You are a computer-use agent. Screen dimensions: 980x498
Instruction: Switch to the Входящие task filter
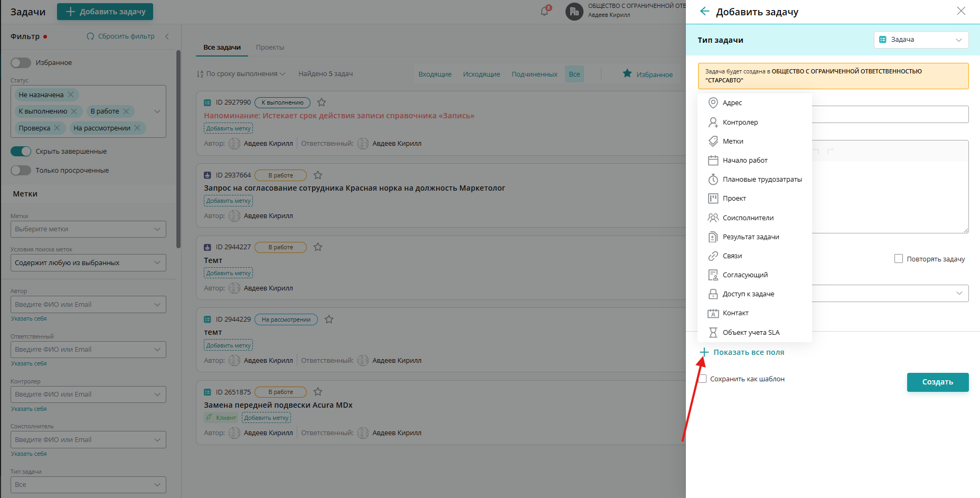coord(435,74)
